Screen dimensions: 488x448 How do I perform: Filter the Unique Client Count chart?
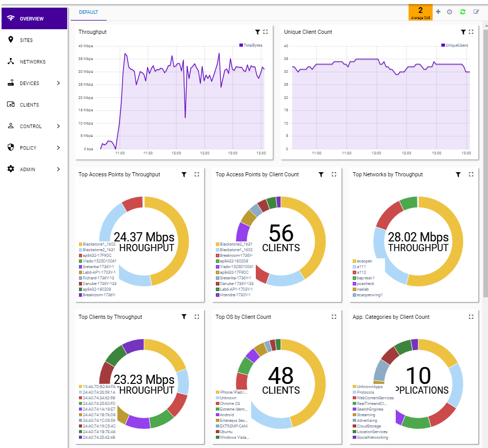point(463,32)
